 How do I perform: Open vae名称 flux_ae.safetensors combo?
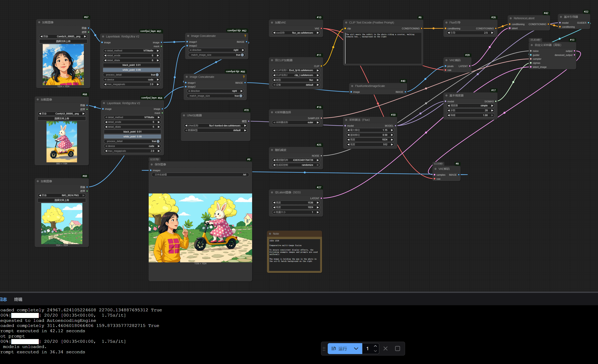(x=296, y=33)
